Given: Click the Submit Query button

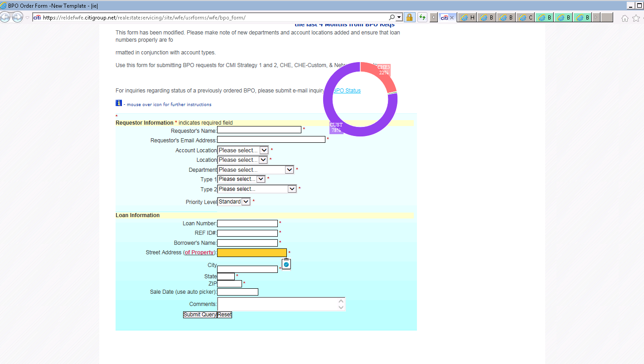Looking at the screenshot, I should point(200,315).
